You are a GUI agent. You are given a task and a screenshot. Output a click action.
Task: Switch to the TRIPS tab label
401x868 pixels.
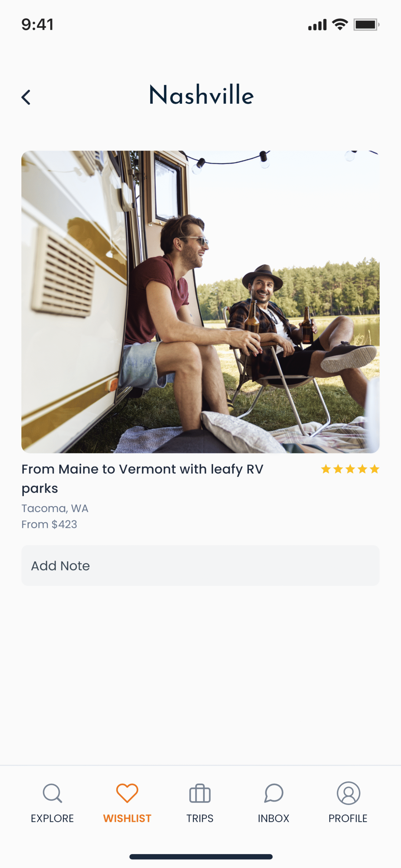pyautogui.click(x=200, y=818)
